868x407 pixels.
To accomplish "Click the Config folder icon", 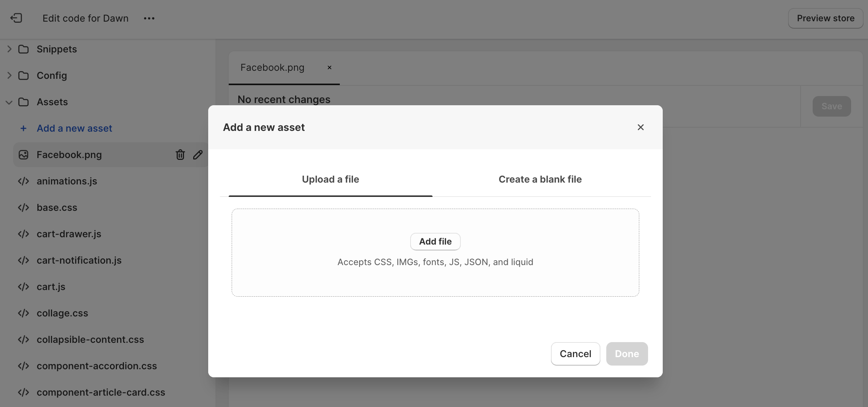I will click(23, 76).
